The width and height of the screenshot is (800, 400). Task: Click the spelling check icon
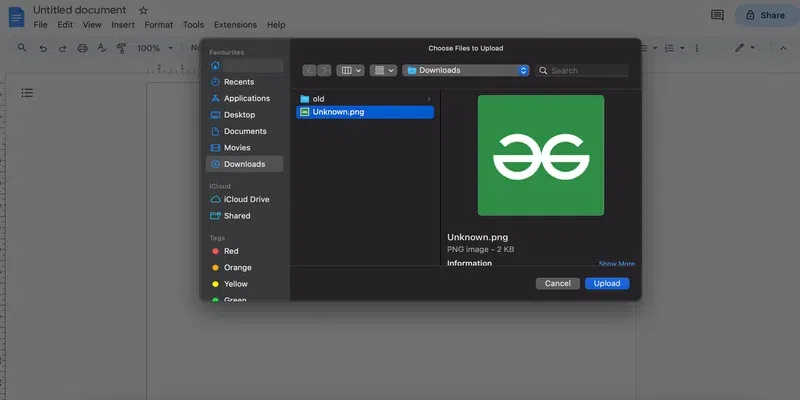102,48
